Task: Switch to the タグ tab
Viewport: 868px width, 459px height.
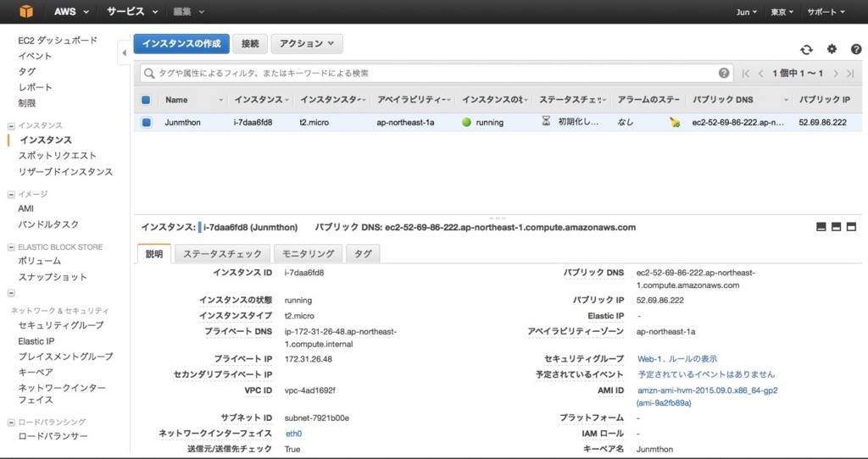Action: click(363, 254)
